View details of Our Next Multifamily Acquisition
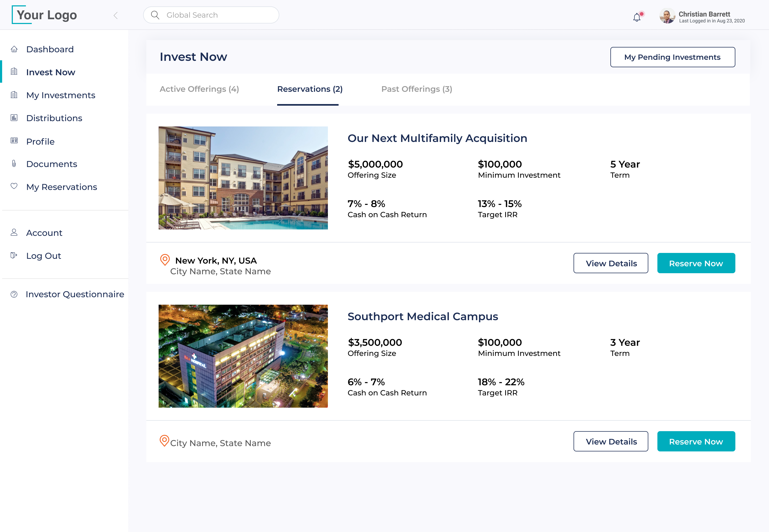The image size is (769, 532). click(611, 263)
